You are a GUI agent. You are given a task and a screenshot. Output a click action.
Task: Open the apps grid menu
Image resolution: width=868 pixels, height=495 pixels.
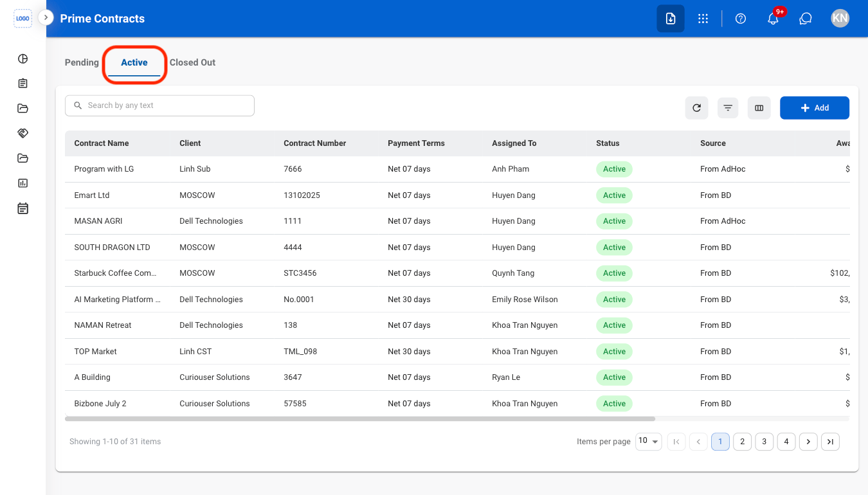click(703, 19)
